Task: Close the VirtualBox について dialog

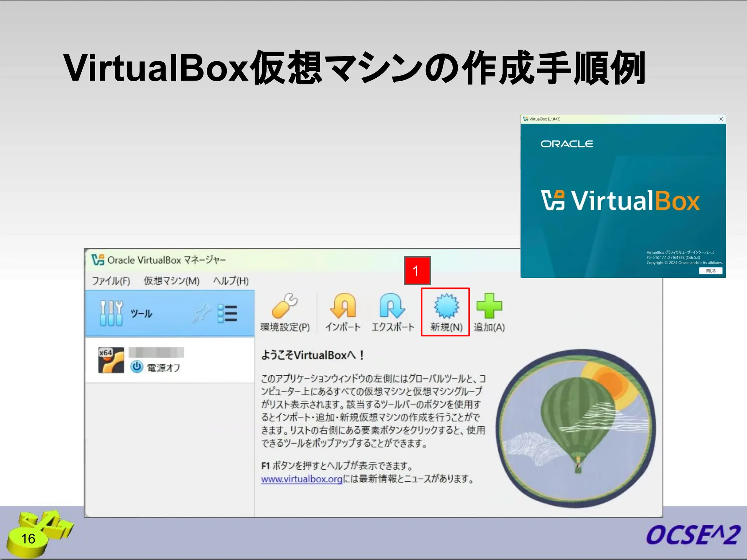Action: click(721, 119)
